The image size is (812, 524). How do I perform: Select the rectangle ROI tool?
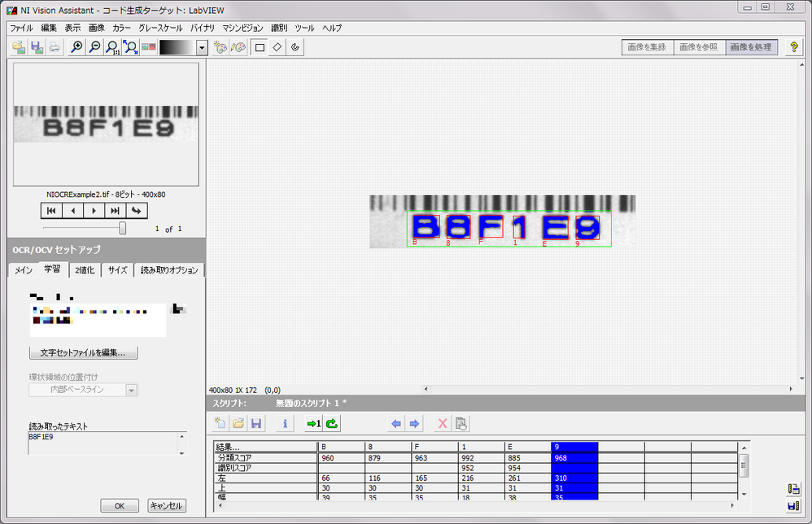tap(260, 47)
